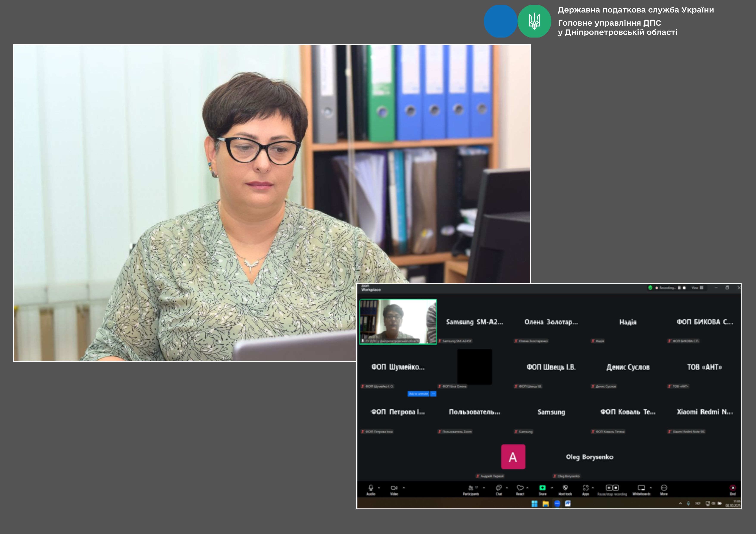Select the host's video thumbnail
This screenshot has width=756, height=534.
(x=398, y=321)
